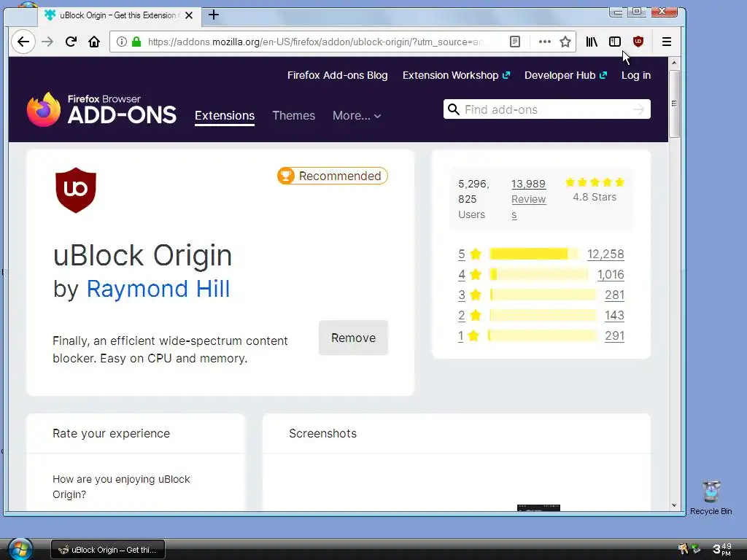Click the 291 one-star count

click(x=614, y=335)
